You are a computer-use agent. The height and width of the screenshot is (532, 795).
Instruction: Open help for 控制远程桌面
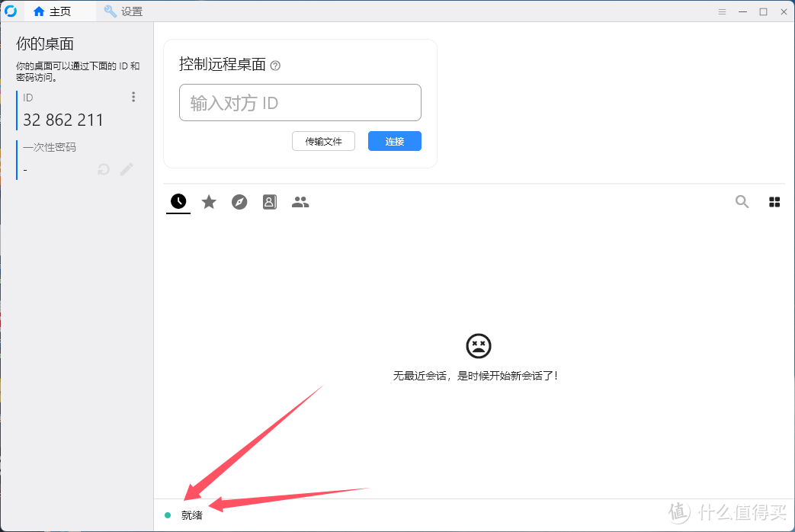click(x=275, y=66)
